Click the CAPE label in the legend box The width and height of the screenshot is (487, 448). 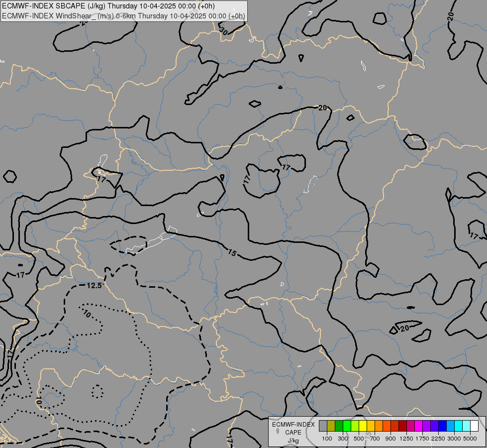click(293, 433)
